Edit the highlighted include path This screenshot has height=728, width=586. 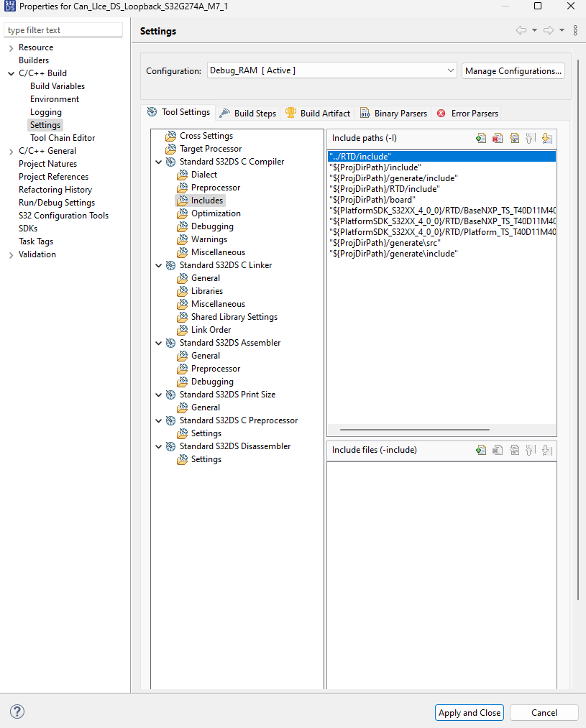tap(514, 137)
